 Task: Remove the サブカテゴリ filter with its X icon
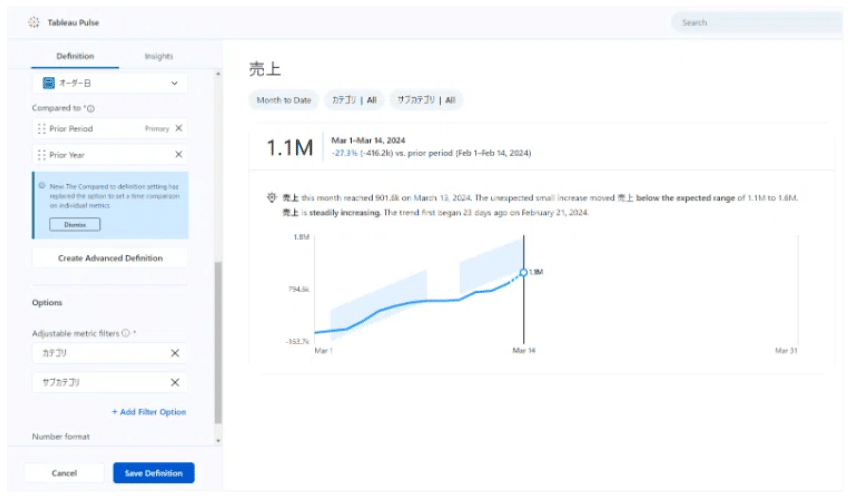[x=175, y=382]
